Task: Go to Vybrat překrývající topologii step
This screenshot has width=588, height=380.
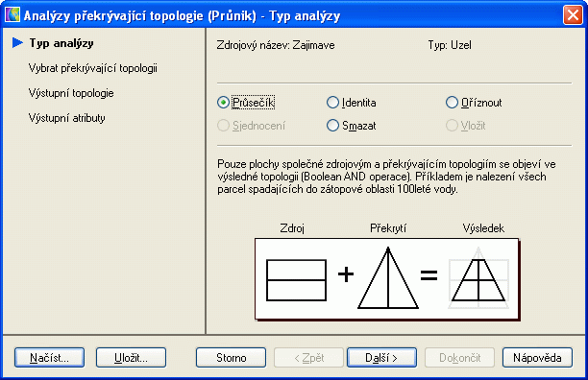Action: coord(93,68)
